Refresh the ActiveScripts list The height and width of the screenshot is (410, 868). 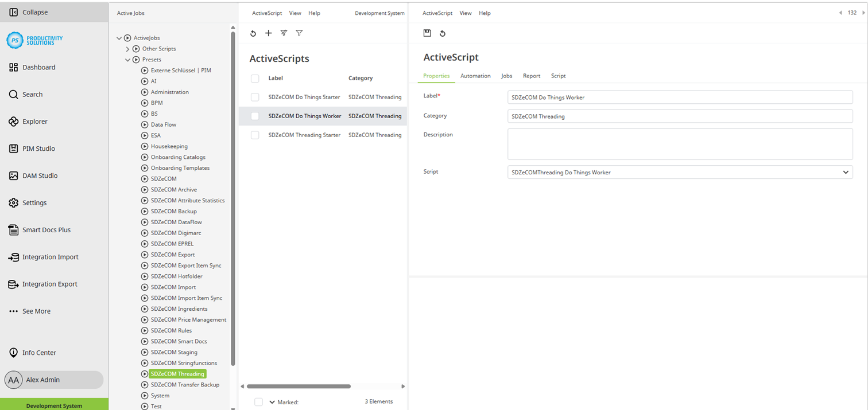click(253, 33)
